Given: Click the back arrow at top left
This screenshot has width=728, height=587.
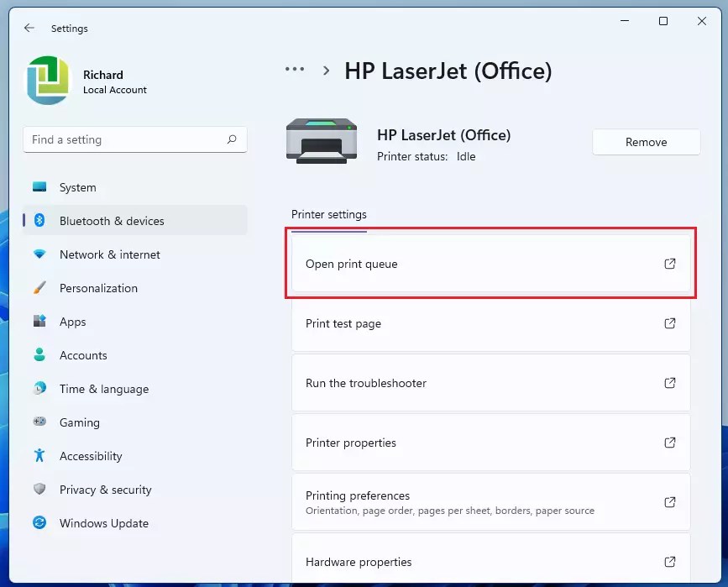Looking at the screenshot, I should pos(29,28).
